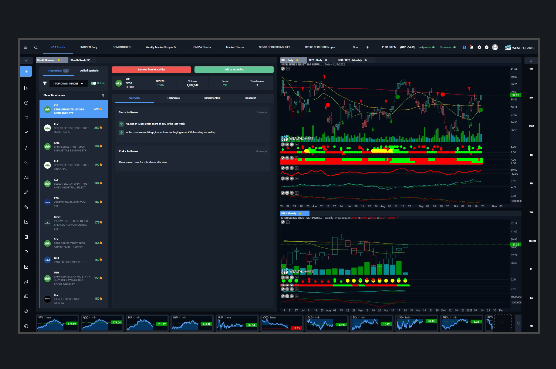Select the list row with black circular logo
Viewport: 556px width, 369px height.
pyautogui.click(x=74, y=299)
